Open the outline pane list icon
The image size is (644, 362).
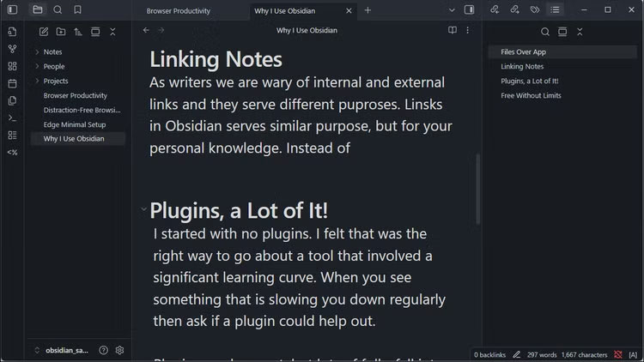tap(555, 9)
